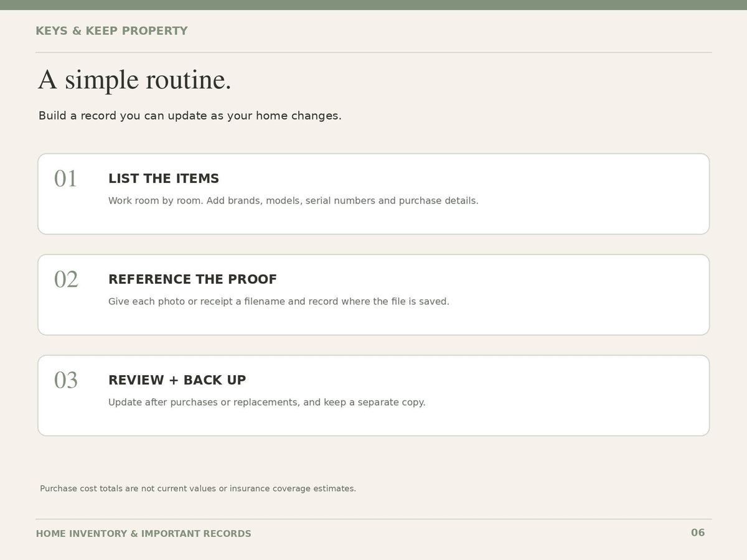Click the word "routine" in the title
Viewport: 747px width, 560px height.
pyautogui.click(x=189, y=80)
